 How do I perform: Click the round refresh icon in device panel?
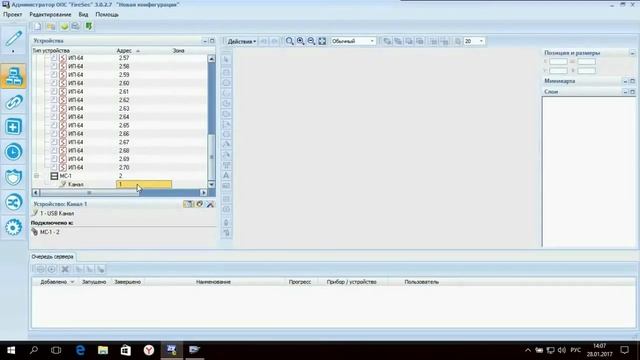[199, 204]
